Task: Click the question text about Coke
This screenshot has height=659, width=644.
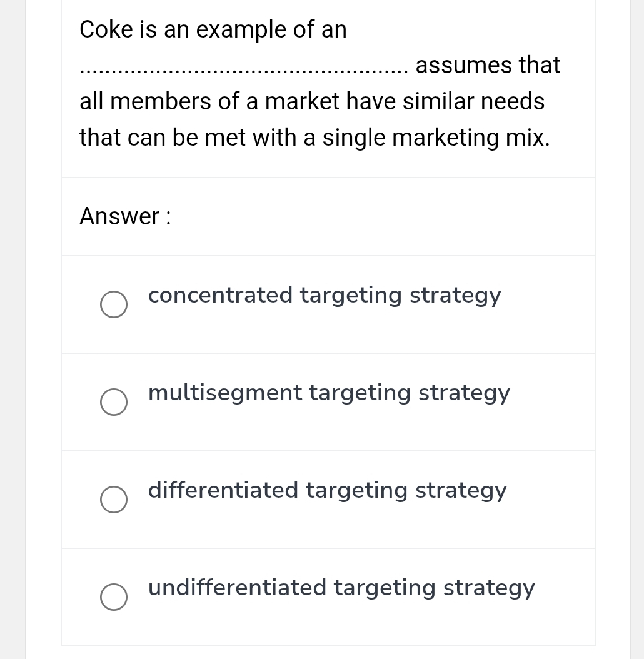Action: [313, 83]
